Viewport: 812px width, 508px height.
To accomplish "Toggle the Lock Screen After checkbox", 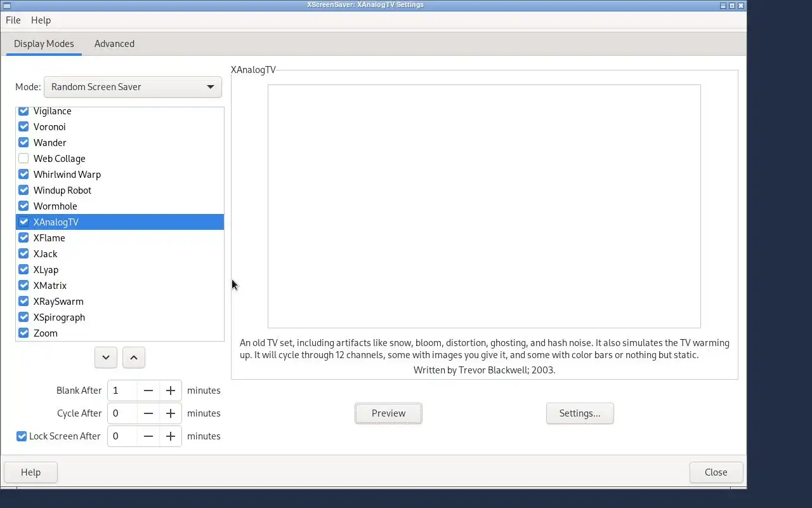I will click(22, 436).
